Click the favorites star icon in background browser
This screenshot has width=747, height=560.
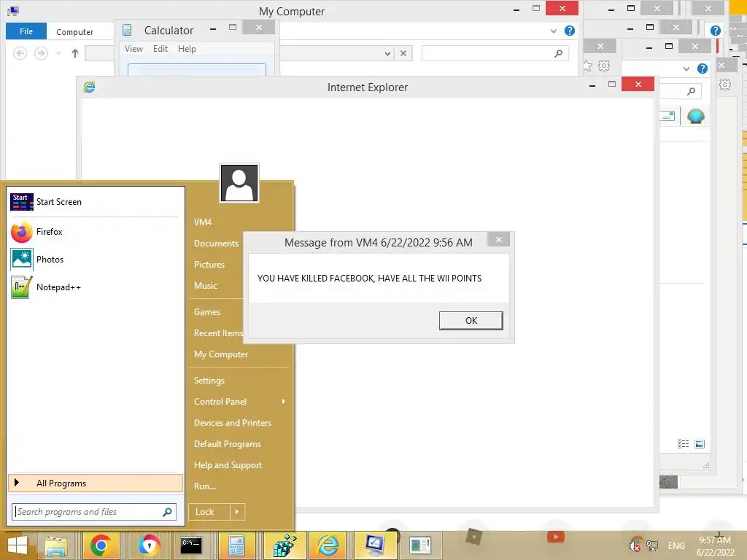click(588, 66)
